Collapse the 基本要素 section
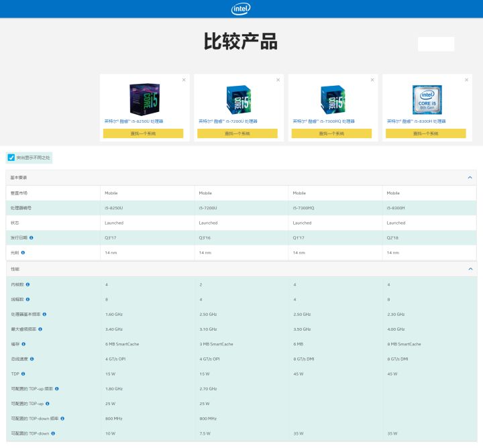Viewport: 483px width, 448px height. [x=470, y=177]
